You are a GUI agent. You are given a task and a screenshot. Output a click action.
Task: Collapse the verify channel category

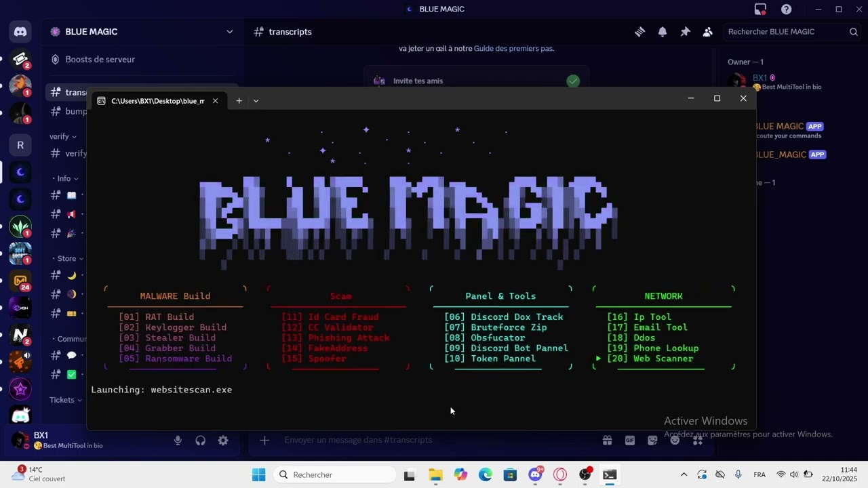[x=63, y=137]
